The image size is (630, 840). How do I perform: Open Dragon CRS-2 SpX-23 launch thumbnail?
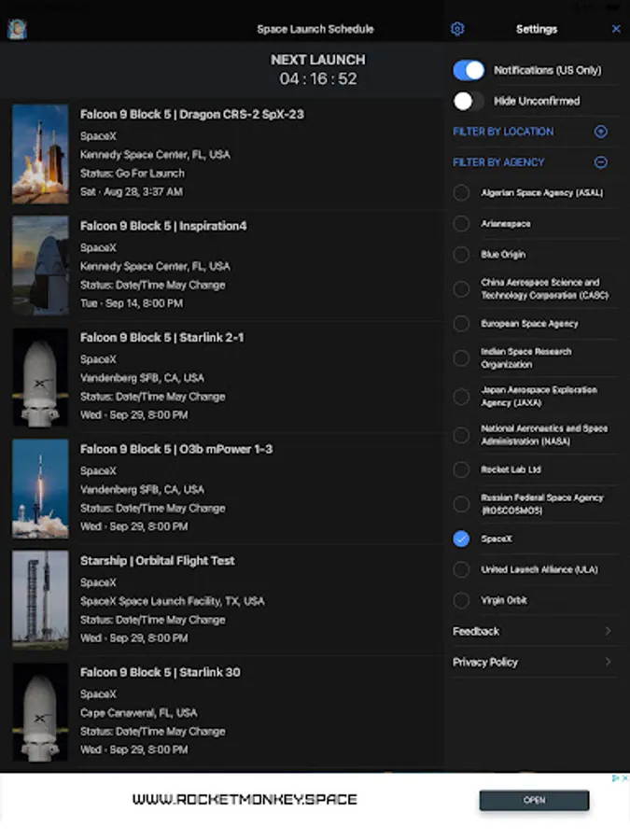click(41, 154)
